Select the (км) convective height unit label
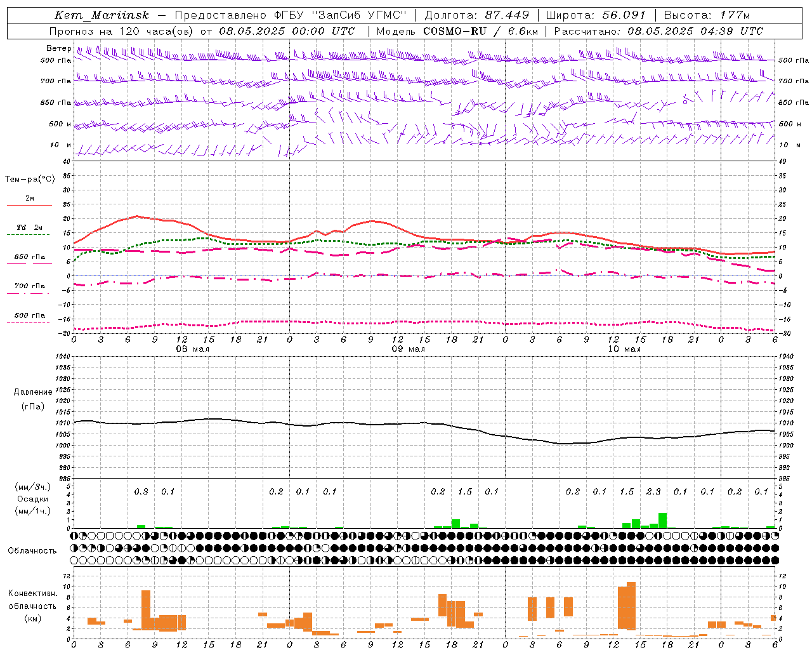This screenshot has height=650, width=812. [x=33, y=618]
